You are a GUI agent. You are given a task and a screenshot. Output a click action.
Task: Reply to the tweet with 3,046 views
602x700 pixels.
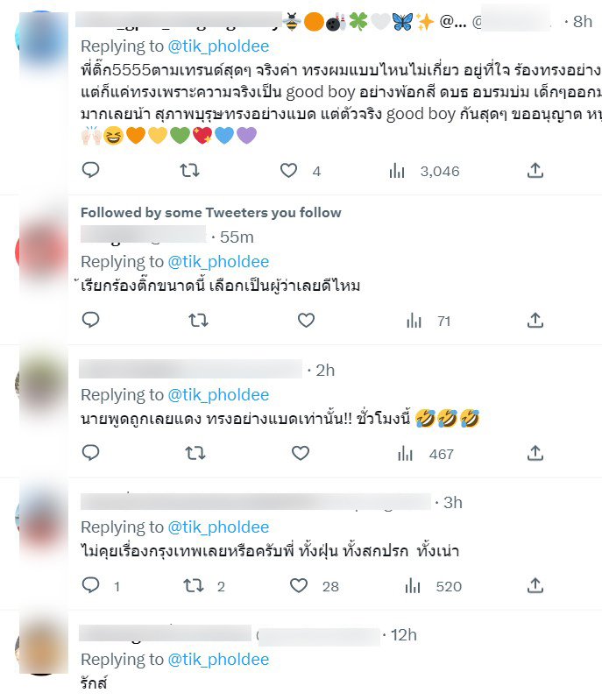click(x=90, y=170)
